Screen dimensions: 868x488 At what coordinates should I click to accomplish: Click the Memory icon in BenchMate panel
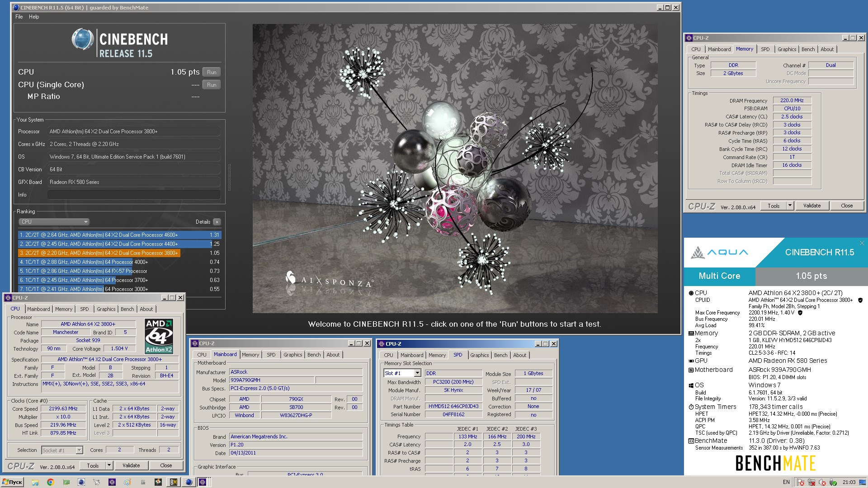pyautogui.click(x=691, y=333)
